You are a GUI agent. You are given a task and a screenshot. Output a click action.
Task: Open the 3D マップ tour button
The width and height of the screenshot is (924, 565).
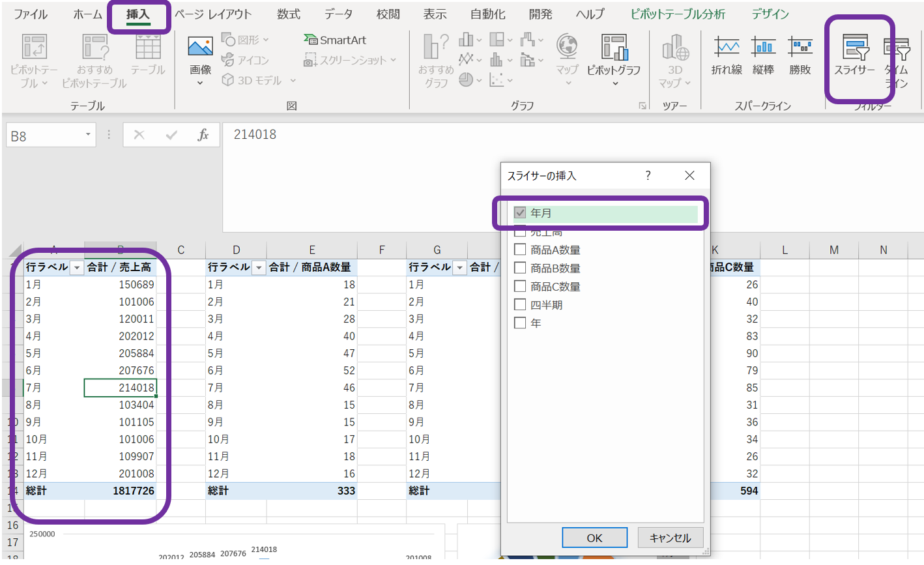click(674, 62)
